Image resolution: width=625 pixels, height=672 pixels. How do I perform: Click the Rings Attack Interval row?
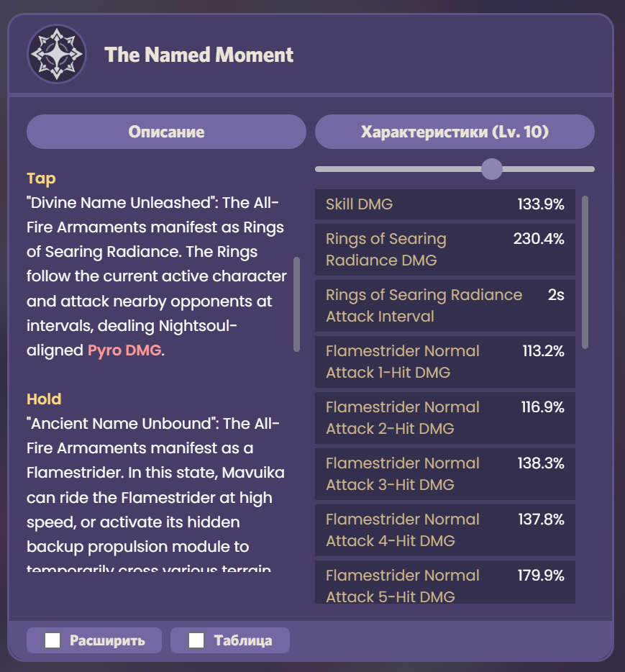(x=444, y=306)
